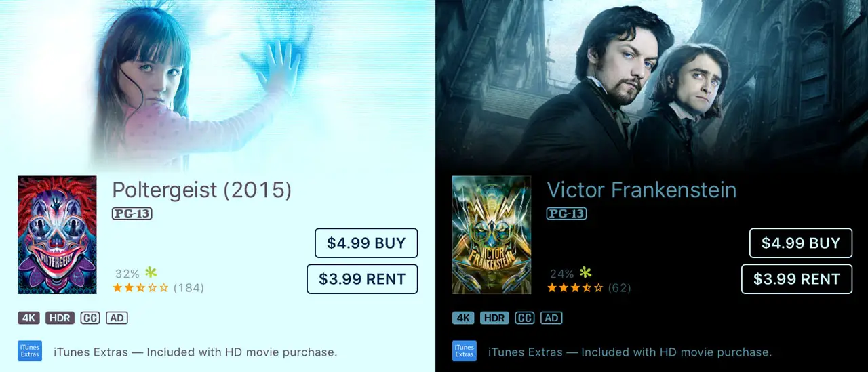
Task: Buy Victor Frankenstein for $4.99
Action: coord(801,243)
